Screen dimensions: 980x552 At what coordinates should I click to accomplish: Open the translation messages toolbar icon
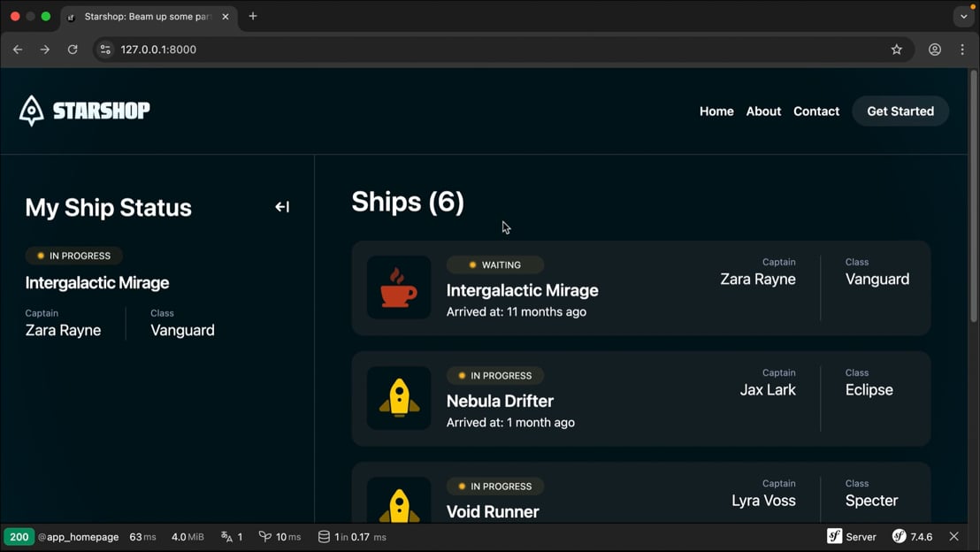coord(231,537)
